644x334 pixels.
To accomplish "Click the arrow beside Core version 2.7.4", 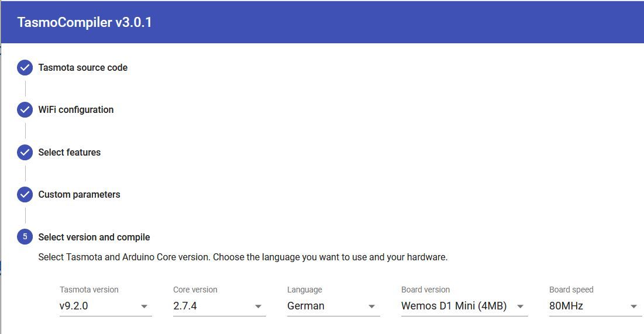I will [258, 307].
